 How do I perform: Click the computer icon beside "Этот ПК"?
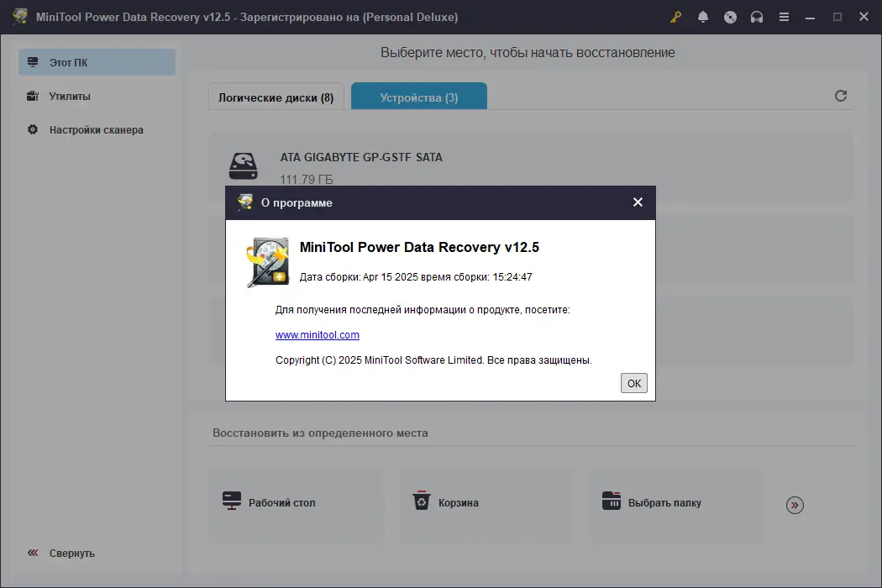pyautogui.click(x=33, y=62)
